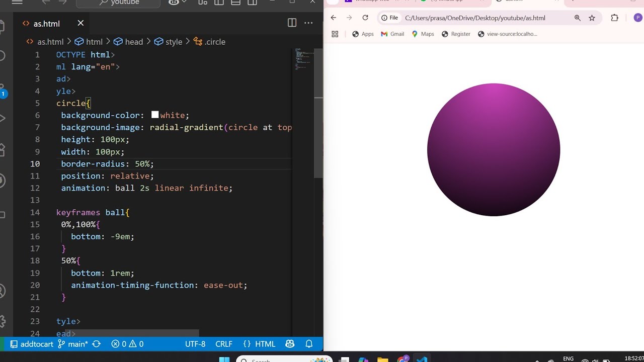Go forward in Chrome browser

(x=349, y=18)
